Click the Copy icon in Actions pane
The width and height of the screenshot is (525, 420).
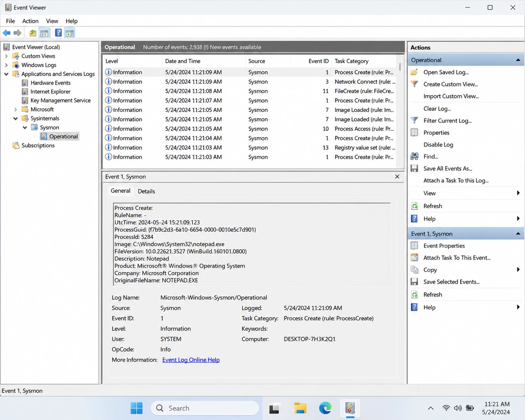coord(415,270)
